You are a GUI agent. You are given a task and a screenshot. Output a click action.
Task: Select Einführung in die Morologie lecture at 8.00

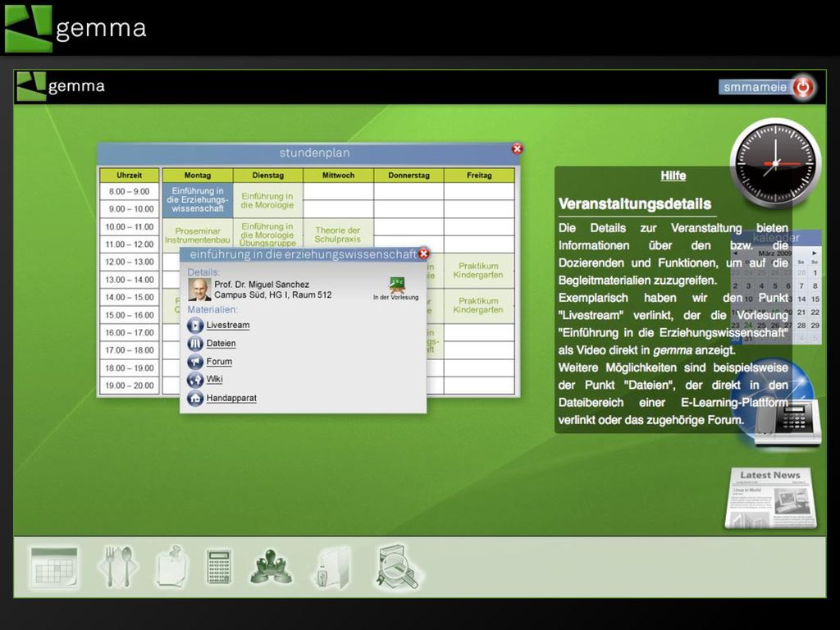pos(267,200)
